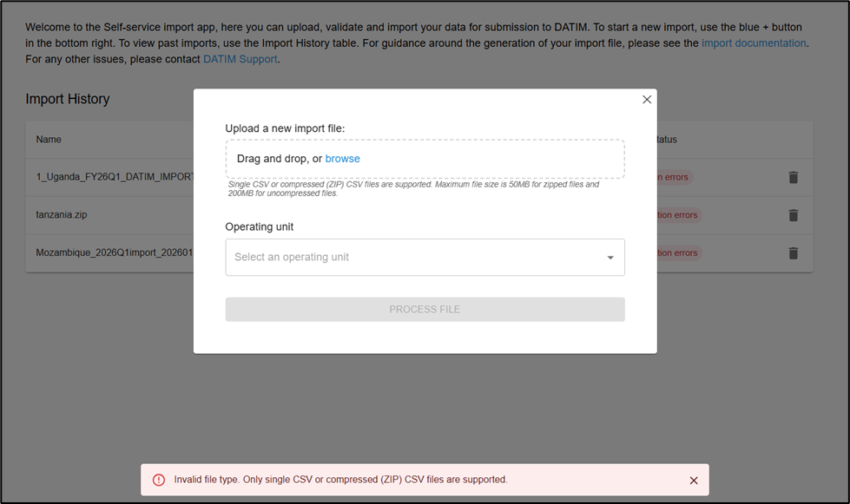This screenshot has width=850, height=504.
Task: Delete the Mozambique import with trash icon
Action: (x=793, y=253)
